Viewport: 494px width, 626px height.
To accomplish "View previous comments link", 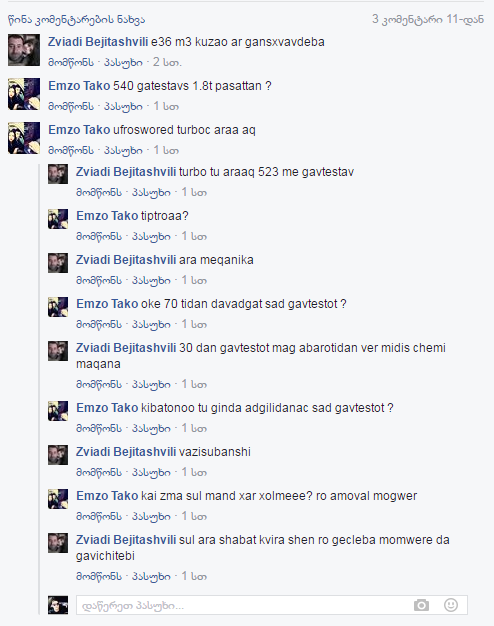I will (x=77, y=20).
